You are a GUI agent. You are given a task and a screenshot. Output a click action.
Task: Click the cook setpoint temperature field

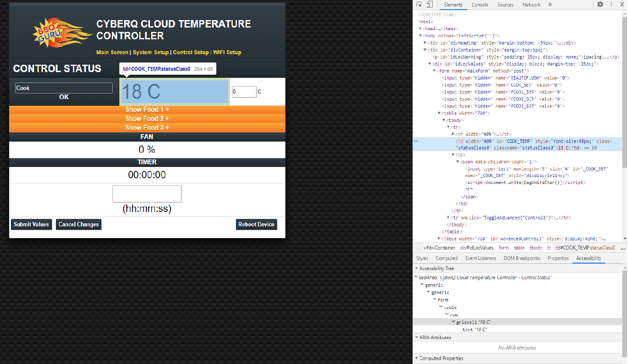pyautogui.click(x=244, y=92)
